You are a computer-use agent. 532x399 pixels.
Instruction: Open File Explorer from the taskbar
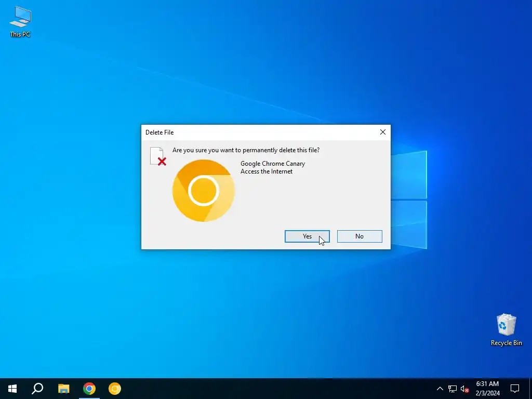pyautogui.click(x=63, y=389)
